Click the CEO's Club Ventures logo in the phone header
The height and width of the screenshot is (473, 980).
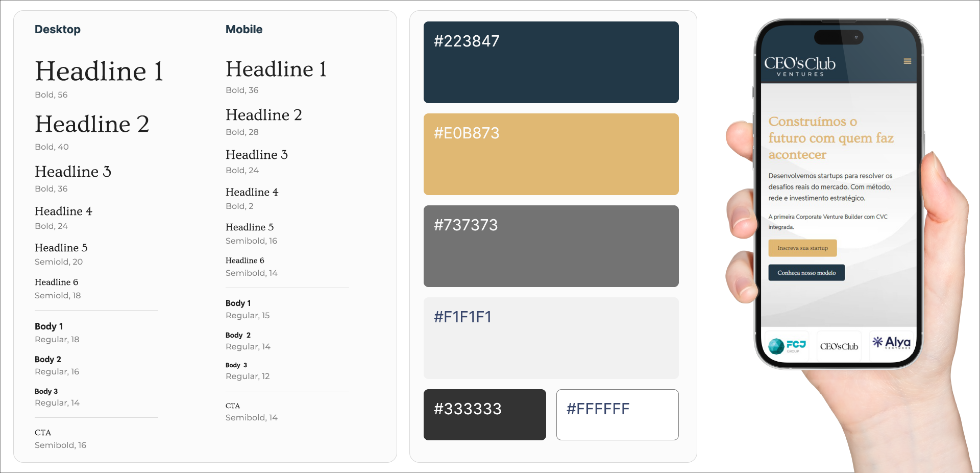click(799, 66)
